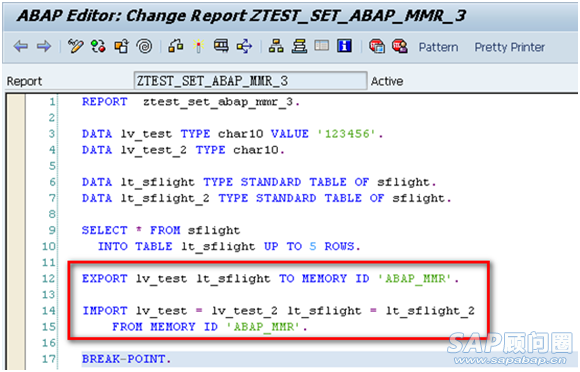Click the 'IMPORT lv_test = lv_test_2' line
Viewport: 580px width, 372px height.
[x=279, y=311]
